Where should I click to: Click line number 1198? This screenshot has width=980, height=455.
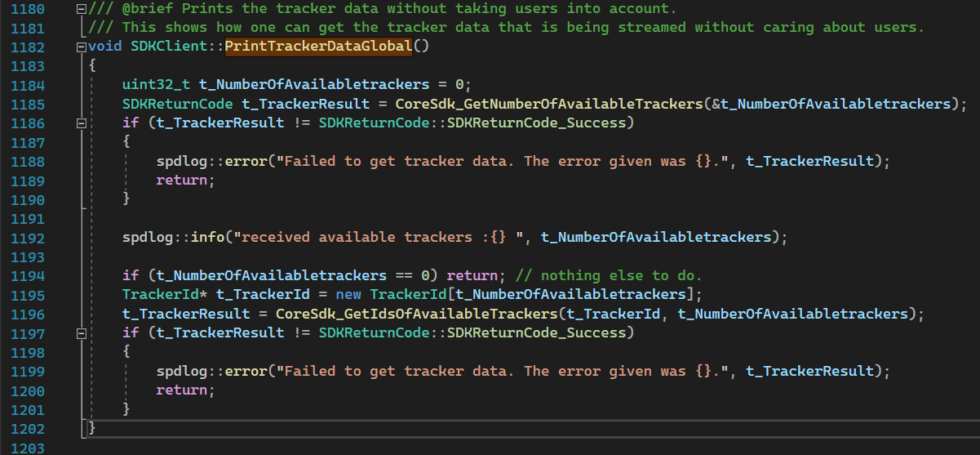28,352
